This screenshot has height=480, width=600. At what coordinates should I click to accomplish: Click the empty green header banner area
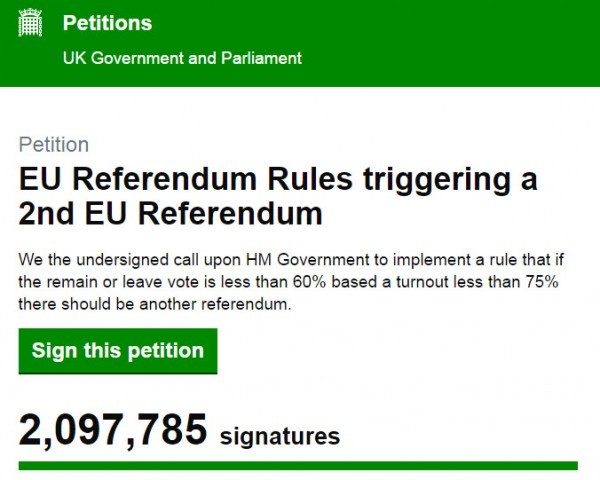click(x=450, y=40)
